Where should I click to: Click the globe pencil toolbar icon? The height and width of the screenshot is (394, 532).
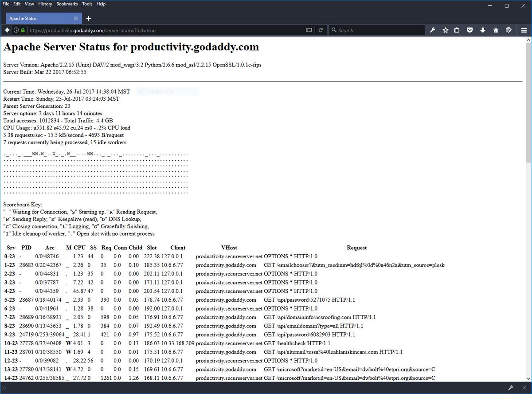point(509,30)
